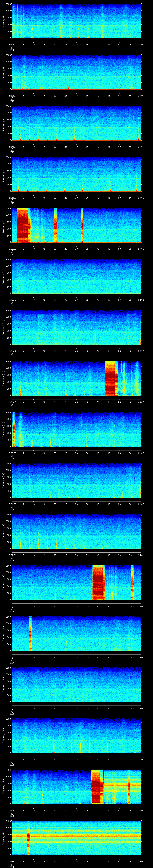The width and height of the screenshot is (153, 868).
Task: Click the 27:00 end time label
Action: [141, 249]
